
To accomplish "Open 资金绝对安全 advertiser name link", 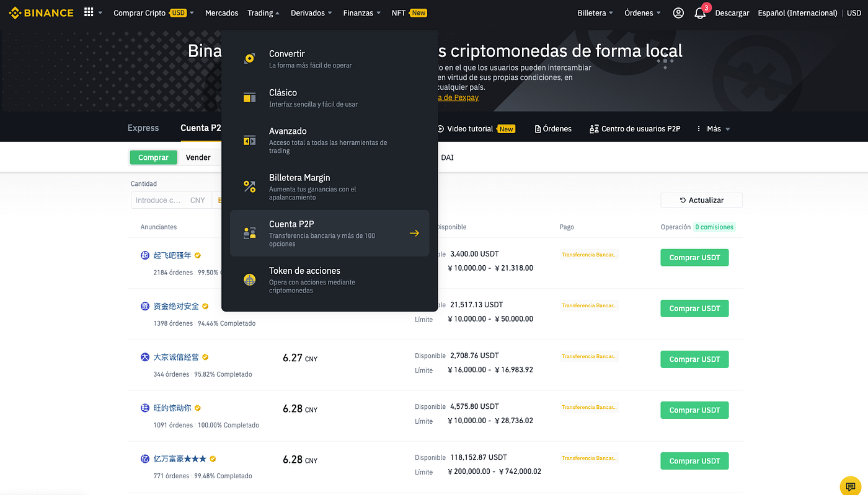I will (x=176, y=306).
